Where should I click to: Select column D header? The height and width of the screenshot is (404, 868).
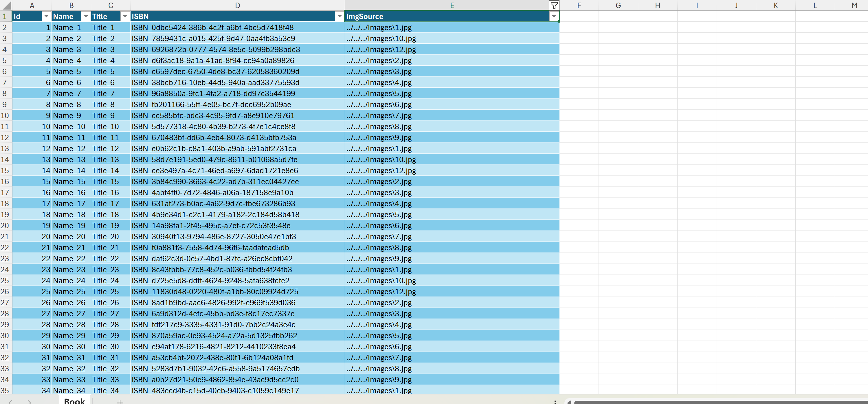click(237, 6)
